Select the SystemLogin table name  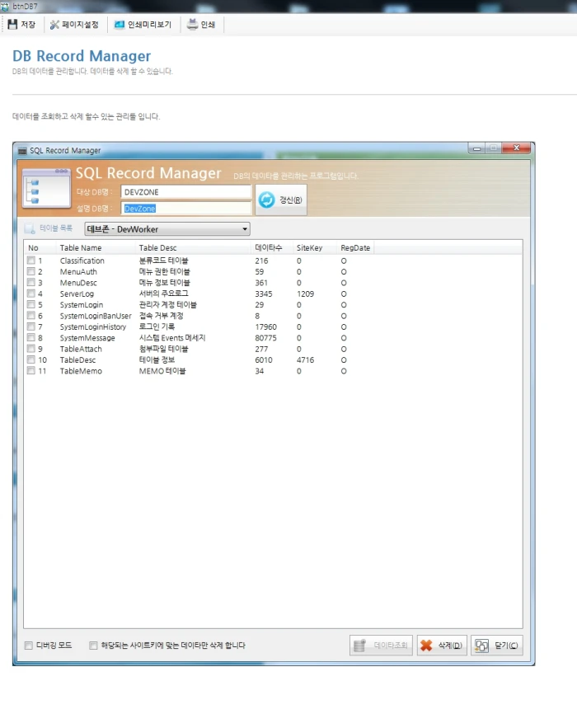coord(82,305)
